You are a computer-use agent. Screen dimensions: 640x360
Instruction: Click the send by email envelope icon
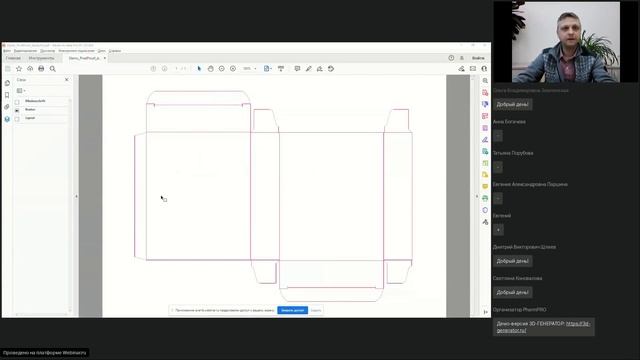(473, 69)
